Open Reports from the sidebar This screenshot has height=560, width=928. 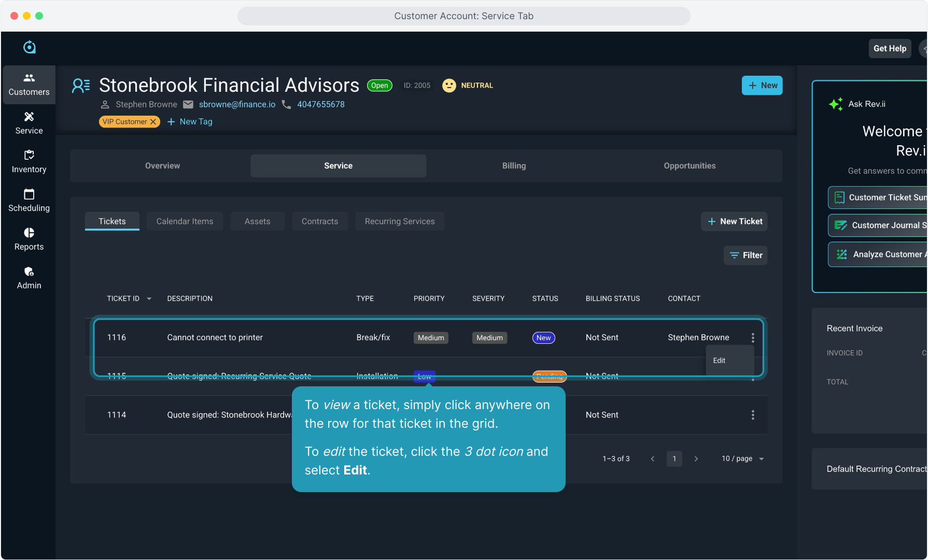(x=29, y=239)
